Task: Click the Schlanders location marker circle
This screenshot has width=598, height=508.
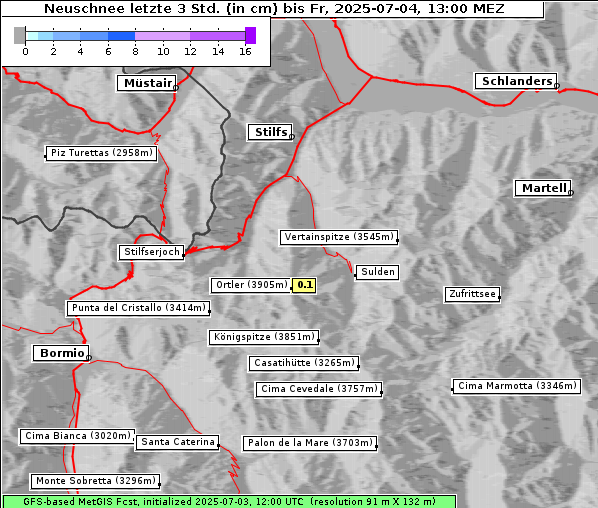Action: [557, 86]
